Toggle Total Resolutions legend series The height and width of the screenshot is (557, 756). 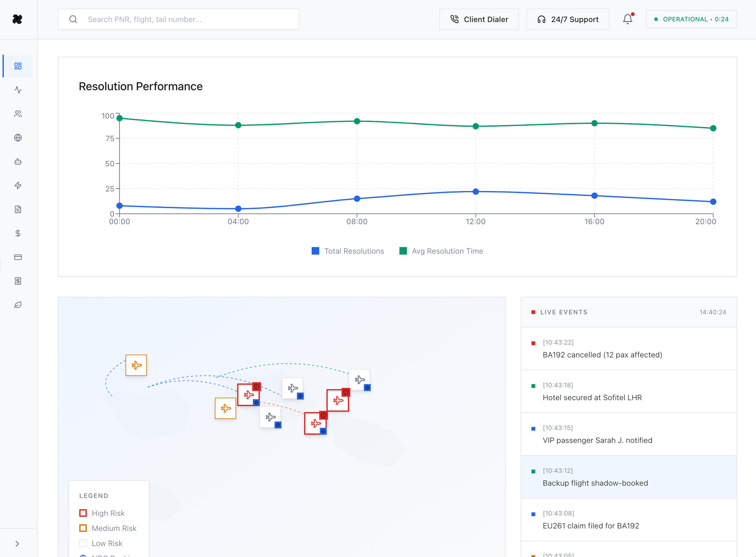click(348, 251)
